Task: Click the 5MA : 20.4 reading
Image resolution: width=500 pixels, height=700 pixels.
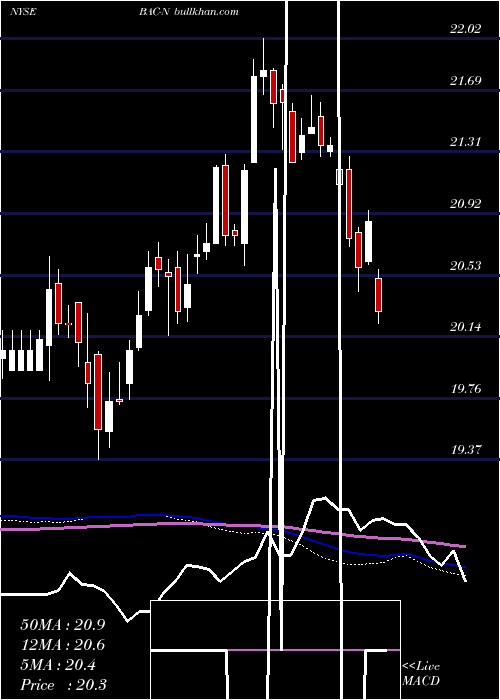Action: pyautogui.click(x=58, y=665)
